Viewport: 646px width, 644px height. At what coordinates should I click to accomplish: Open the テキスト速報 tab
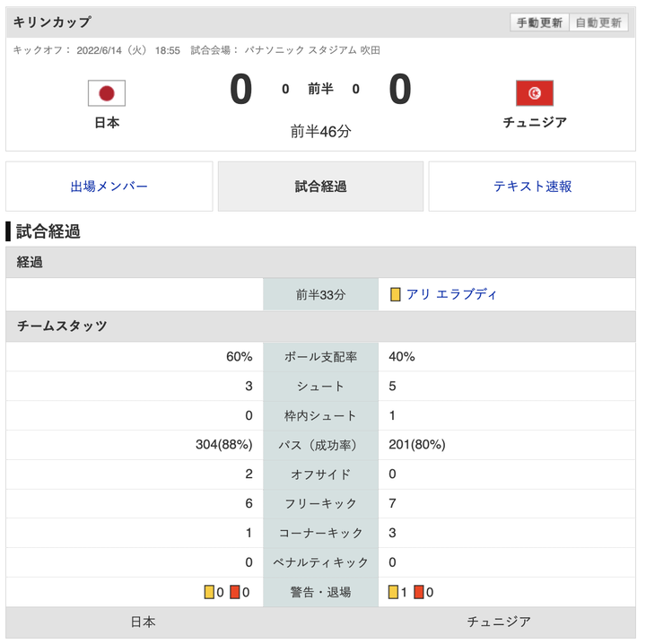click(x=532, y=187)
